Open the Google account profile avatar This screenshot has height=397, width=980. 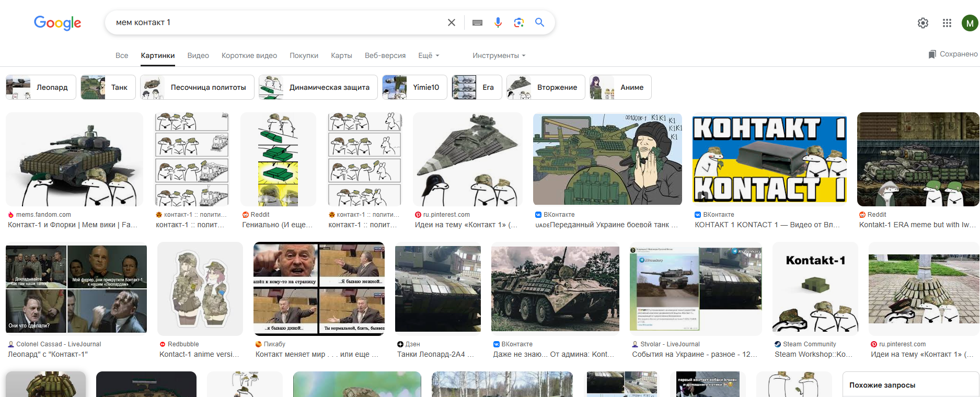click(970, 23)
